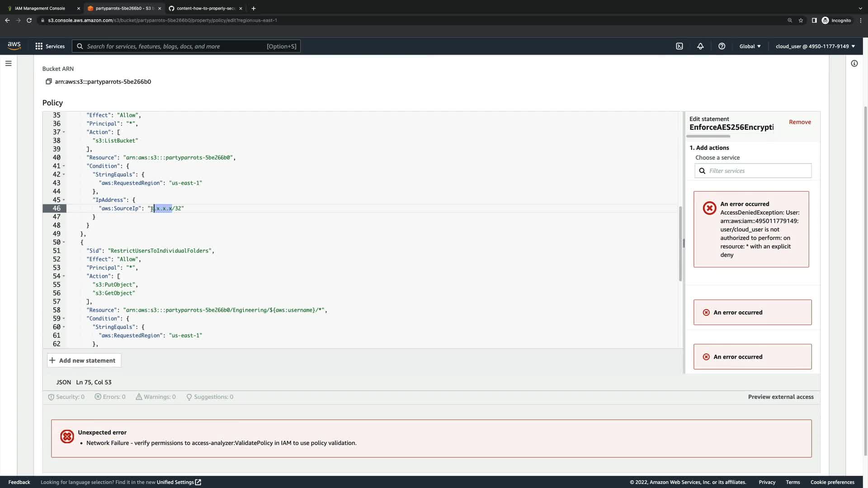The image size is (868, 488).
Task: Collapse the Action array on line 37
Action: coord(64,132)
